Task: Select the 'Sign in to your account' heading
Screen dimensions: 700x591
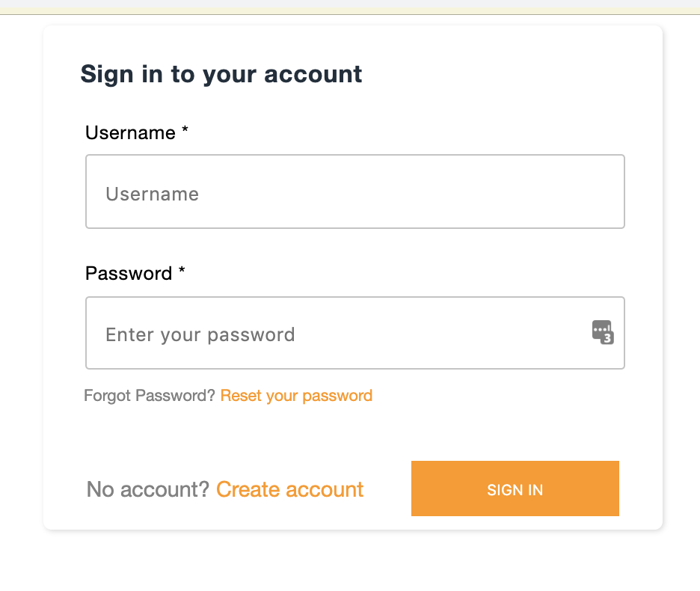Action: tap(221, 75)
